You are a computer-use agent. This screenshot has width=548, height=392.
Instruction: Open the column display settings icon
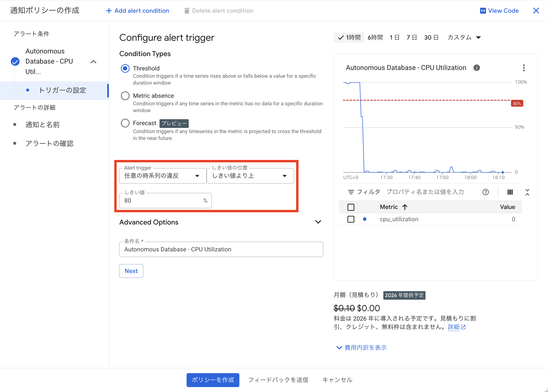coord(510,192)
